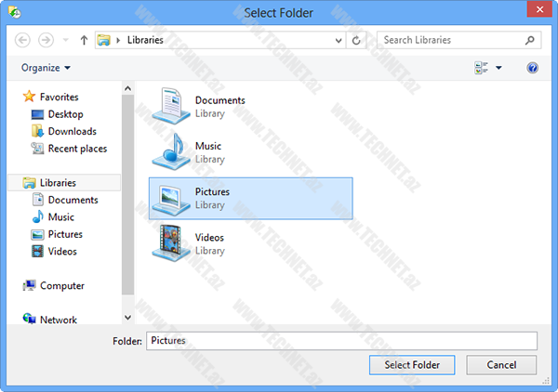Open address bar history dropdown

pos(339,41)
